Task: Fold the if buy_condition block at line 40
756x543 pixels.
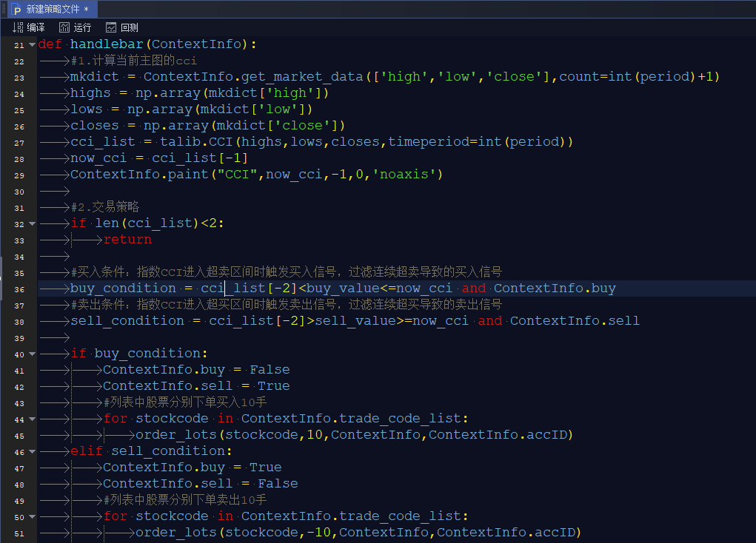Action: [32, 354]
